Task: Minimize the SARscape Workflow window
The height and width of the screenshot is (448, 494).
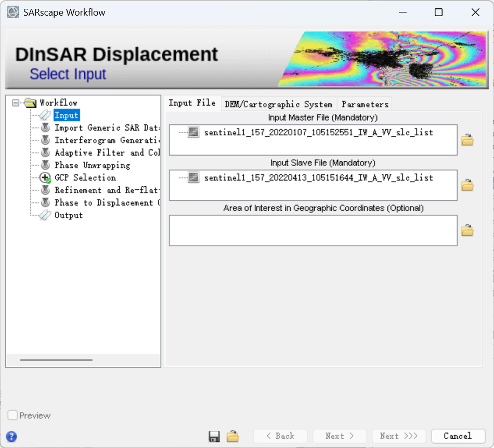Action: pyautogui.click(x=402, y=12)
